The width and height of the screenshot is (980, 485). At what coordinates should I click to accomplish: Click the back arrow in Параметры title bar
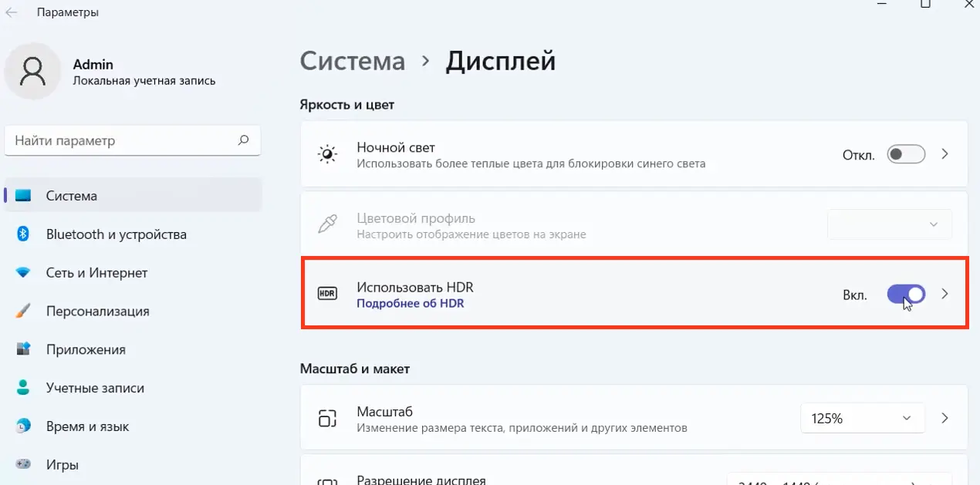pyautogui.click(x=12, y=12)
